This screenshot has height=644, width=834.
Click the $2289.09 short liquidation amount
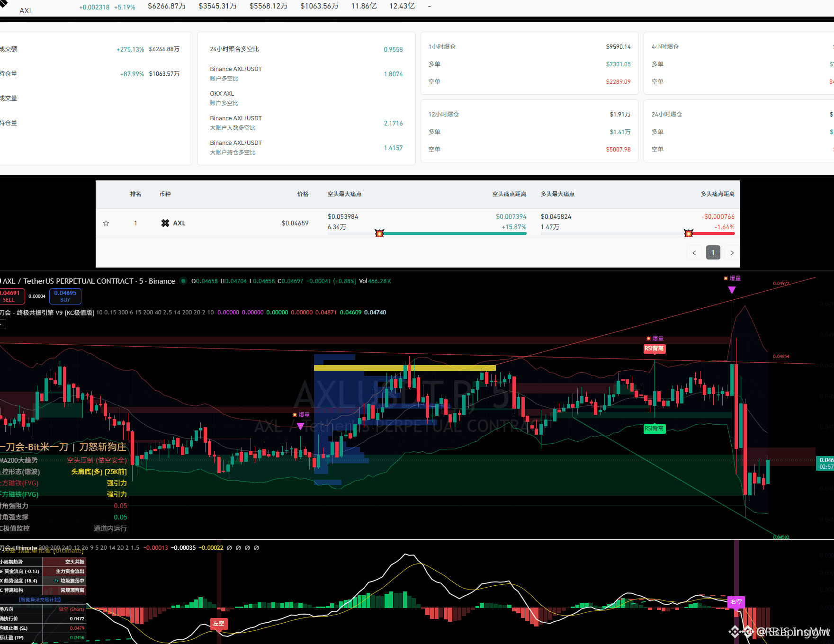point(618,82)
